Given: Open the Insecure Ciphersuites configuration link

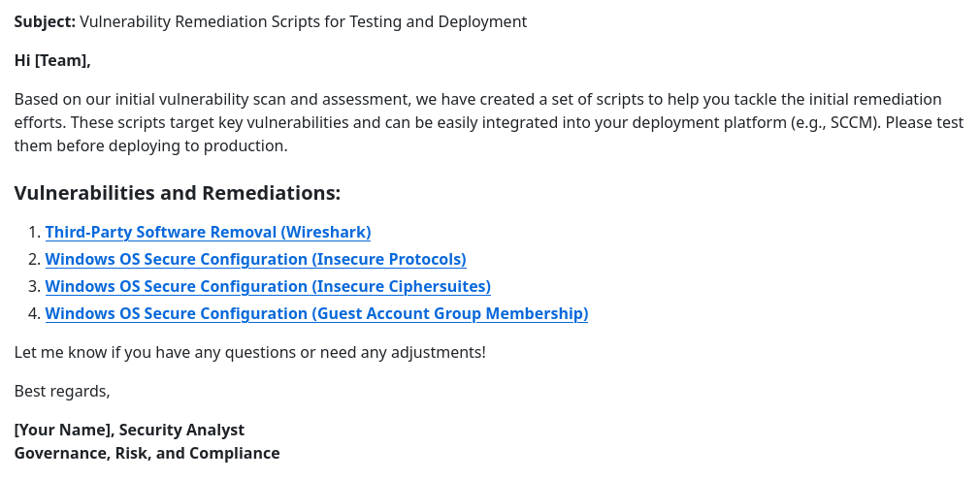Looking at the screenshot, I should pyautogui.click(x=268, y=286).
